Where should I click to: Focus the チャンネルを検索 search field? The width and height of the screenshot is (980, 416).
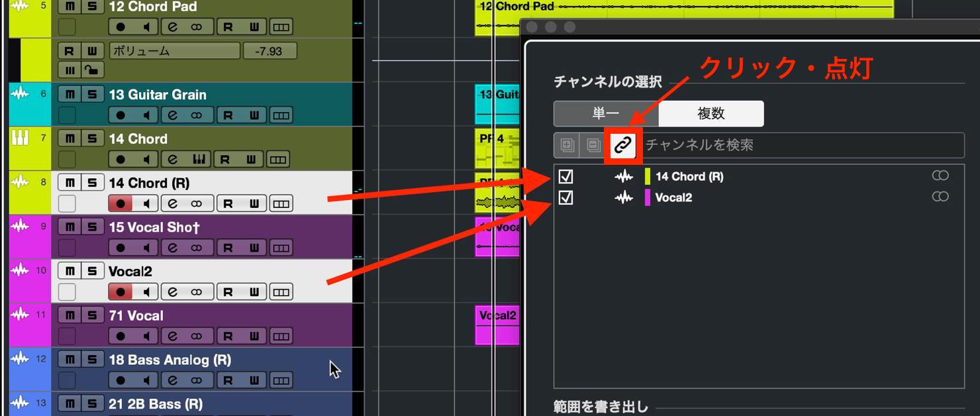point(803,145)
